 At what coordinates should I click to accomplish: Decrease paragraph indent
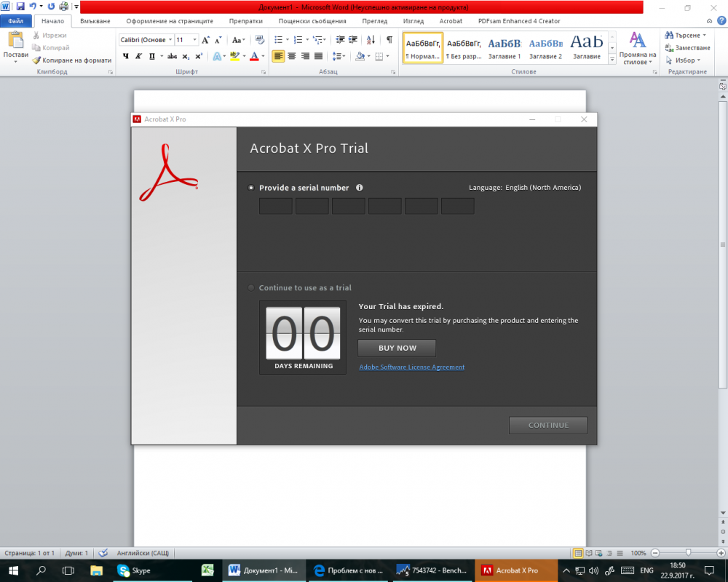340,40
